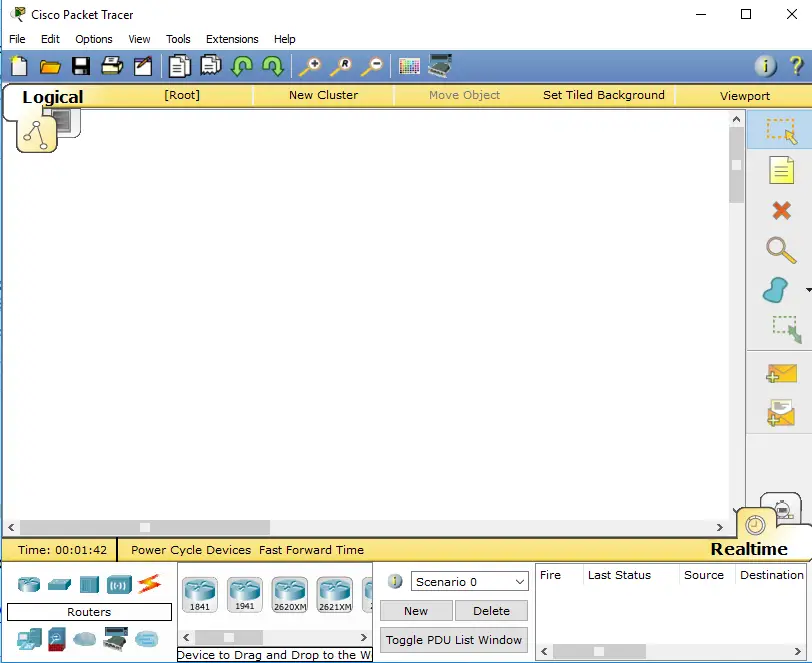Activate the Zoom In magnifier on toolbar

(310, 66)
